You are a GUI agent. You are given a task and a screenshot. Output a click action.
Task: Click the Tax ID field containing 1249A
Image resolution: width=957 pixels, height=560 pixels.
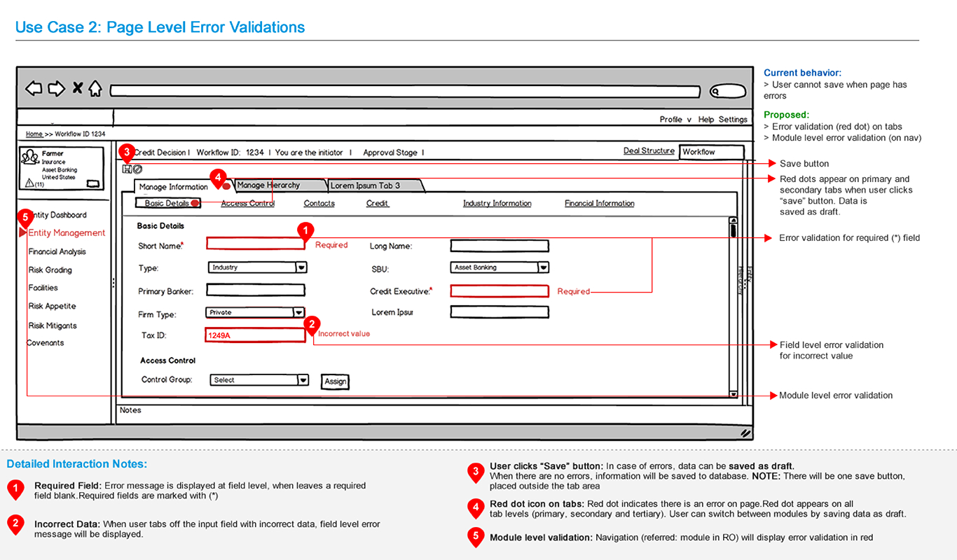[x=255, y=335]
